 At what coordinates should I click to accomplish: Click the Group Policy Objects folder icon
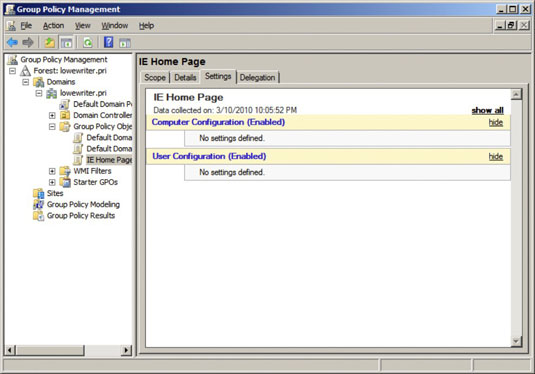tap(65, 127)
